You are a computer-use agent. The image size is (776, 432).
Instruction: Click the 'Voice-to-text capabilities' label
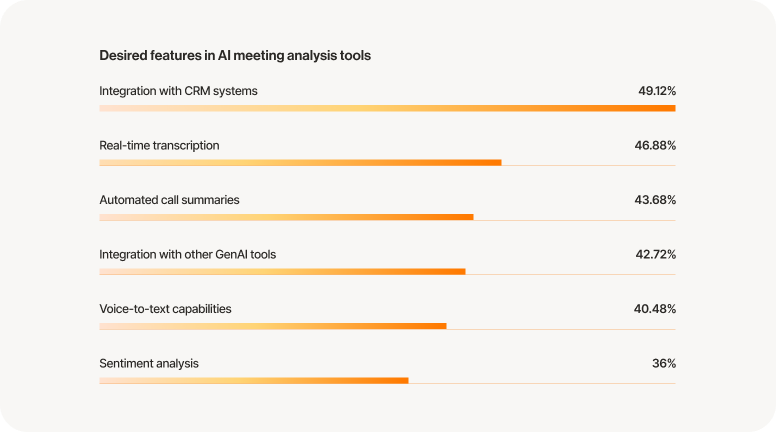(165, 309)
